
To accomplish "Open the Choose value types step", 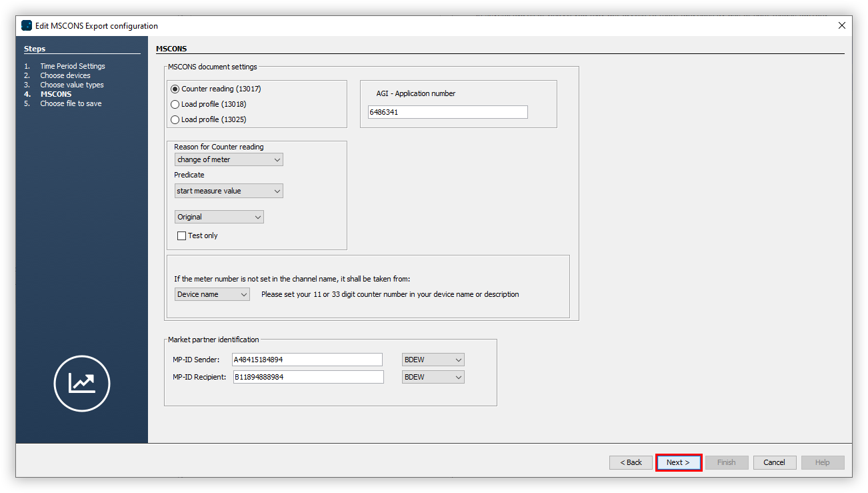I will pyautogui.click(x=71, y=84).
